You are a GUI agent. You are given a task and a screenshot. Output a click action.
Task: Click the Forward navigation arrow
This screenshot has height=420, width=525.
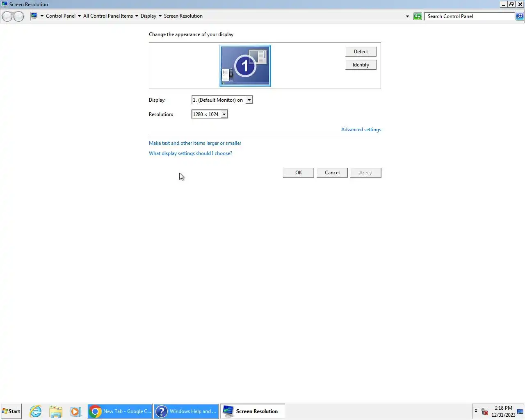coord(19,16)
